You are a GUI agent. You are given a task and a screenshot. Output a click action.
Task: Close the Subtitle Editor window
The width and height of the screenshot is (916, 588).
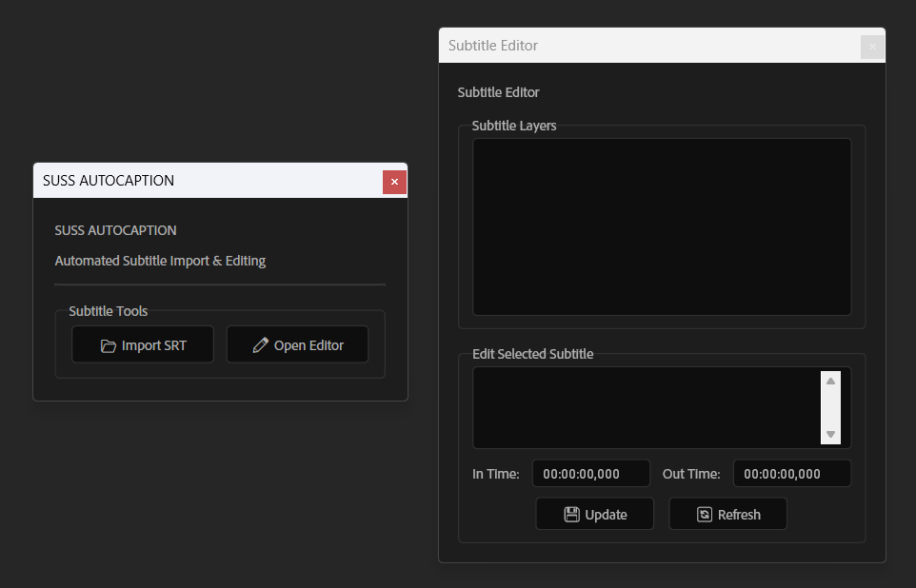click(872, 47)
